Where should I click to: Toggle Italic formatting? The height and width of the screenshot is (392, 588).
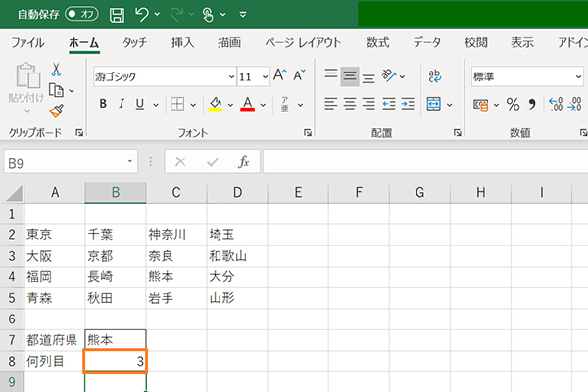tap(121, 104)
